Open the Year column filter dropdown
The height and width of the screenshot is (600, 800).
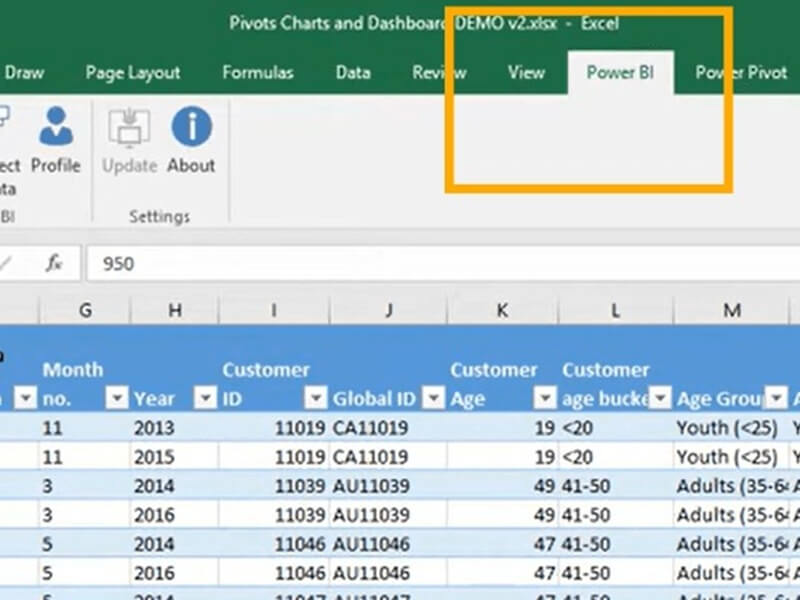click(x=203, y=397)
